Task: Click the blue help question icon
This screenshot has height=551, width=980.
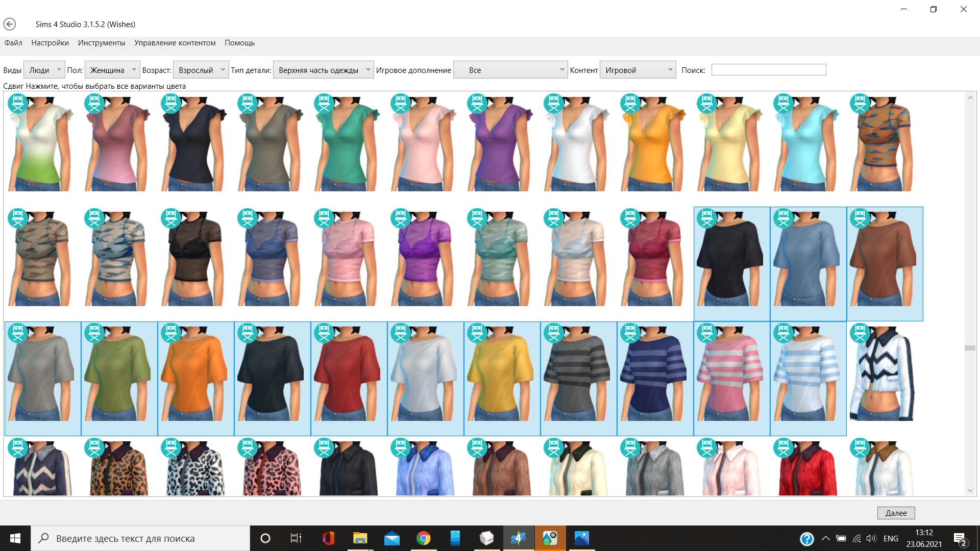Action: click(x=806, y=539)
